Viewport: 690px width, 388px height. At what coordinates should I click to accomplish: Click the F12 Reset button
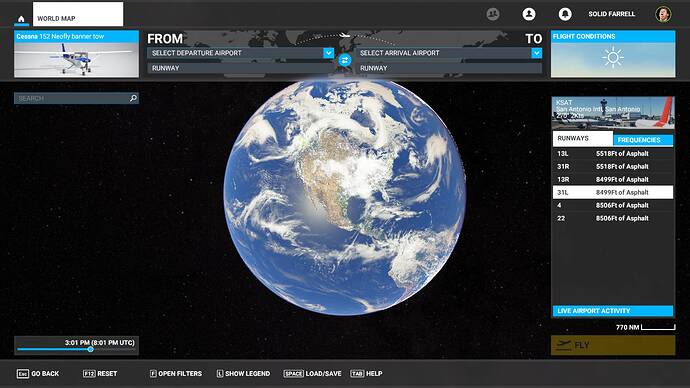pos(100,373)
